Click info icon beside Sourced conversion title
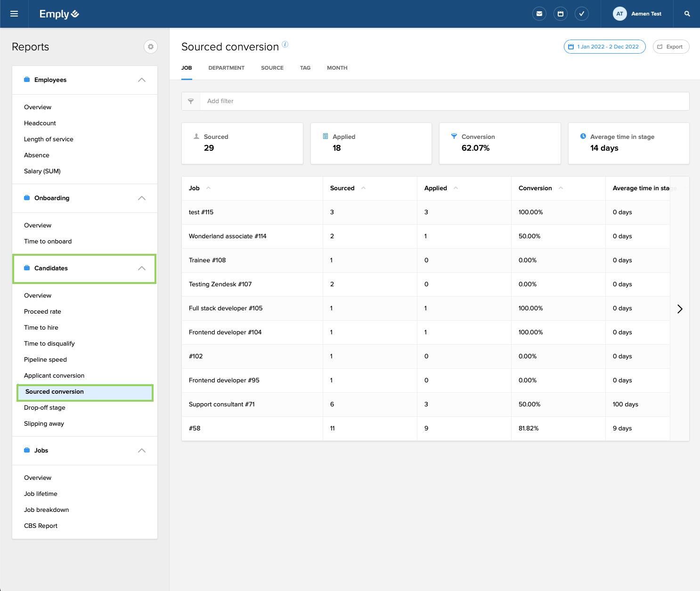The image size is (700, 591). [285, 44]
